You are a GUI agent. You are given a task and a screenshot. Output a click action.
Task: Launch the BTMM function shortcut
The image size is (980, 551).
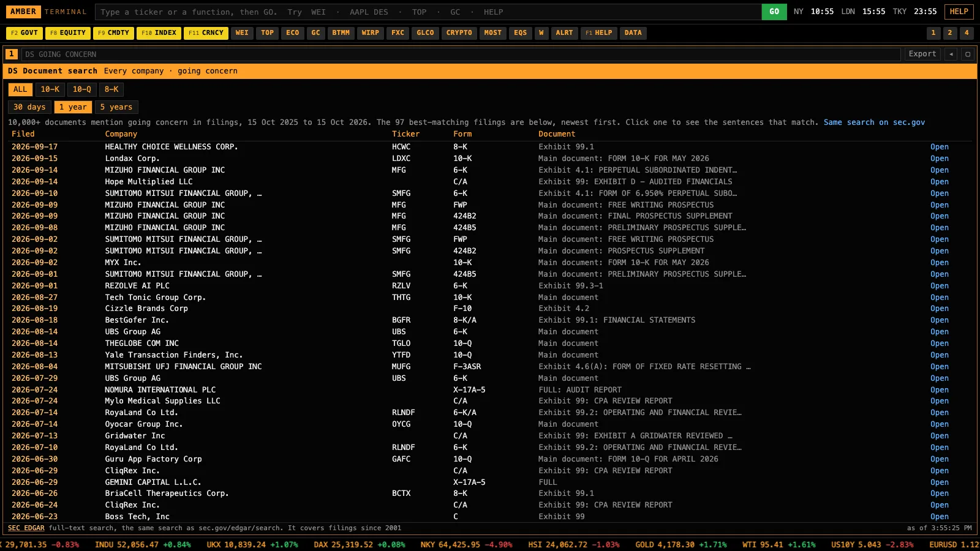click(341, 33)
